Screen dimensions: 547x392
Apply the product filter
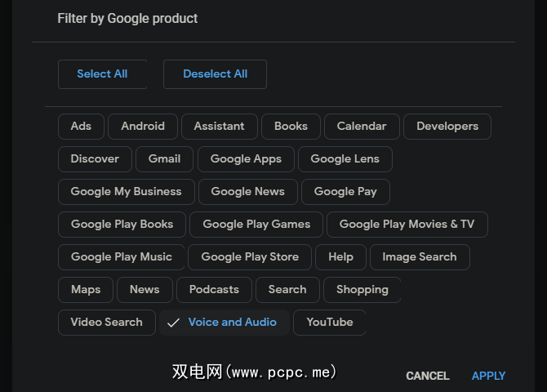[x=488, y=376]
